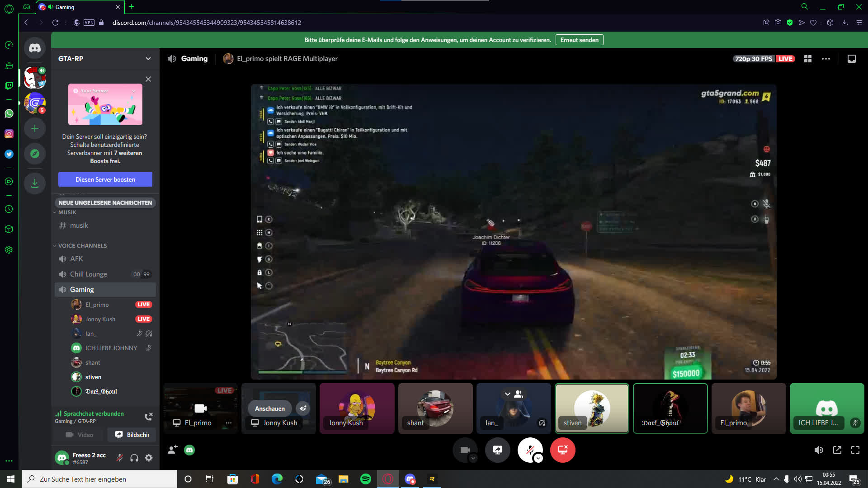Open grid layout view icon
This screenshot has height=488, width=868.
click(808, 59)
